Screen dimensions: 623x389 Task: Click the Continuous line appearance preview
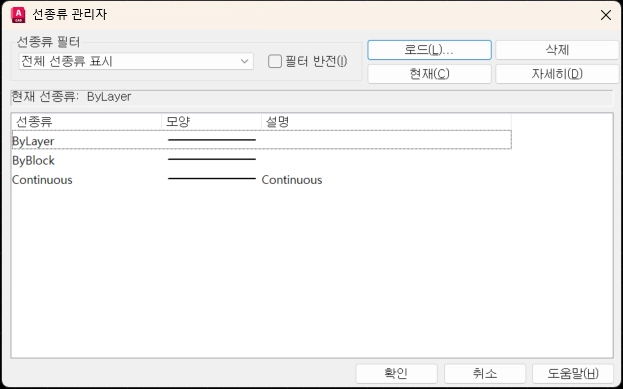coord(212,179)
